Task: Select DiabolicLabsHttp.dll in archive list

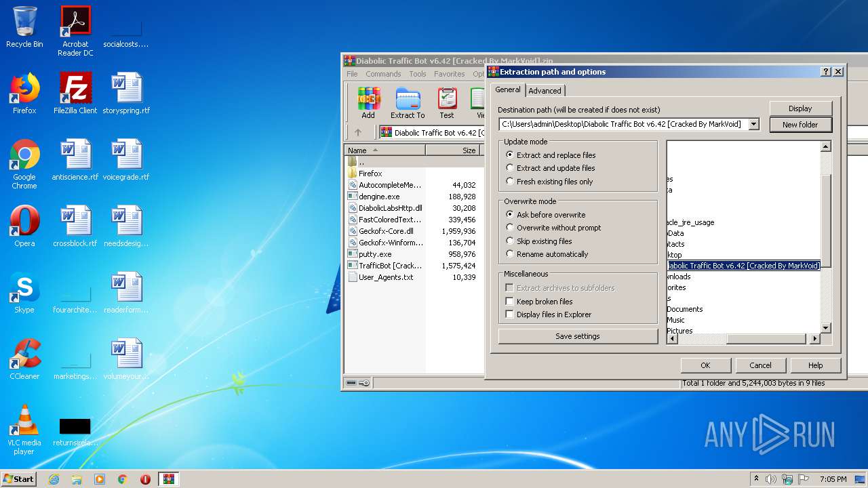Action: [x=390, y=208]
